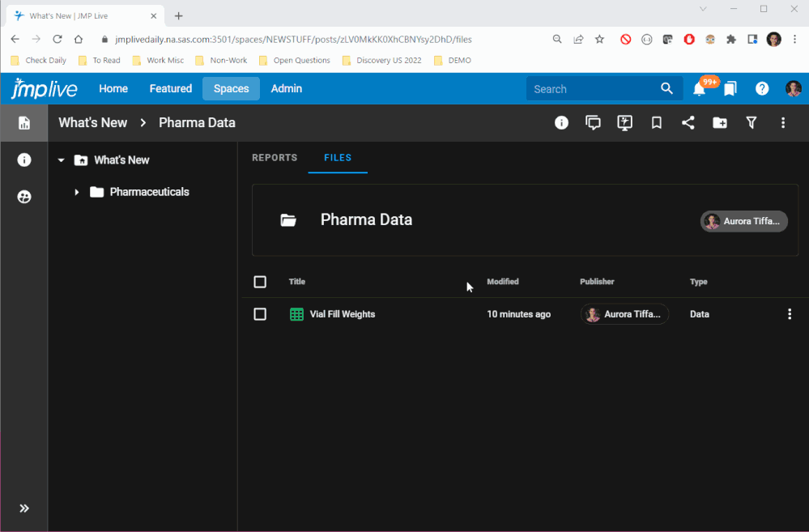
Task: Click the What's New breadcrumb link
Action: tap(93, 123)
